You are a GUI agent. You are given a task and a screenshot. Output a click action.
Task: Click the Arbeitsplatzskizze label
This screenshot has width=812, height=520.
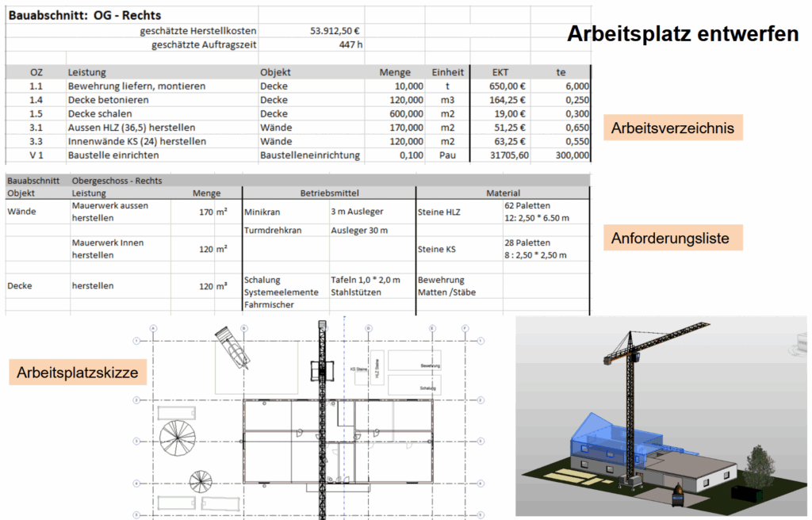pos(78,372)
